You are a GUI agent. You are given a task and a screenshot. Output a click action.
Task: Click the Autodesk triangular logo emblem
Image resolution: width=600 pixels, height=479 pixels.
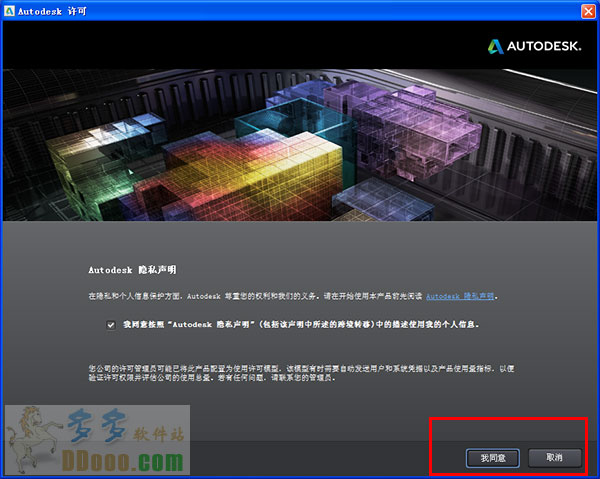tap(498, 46)
